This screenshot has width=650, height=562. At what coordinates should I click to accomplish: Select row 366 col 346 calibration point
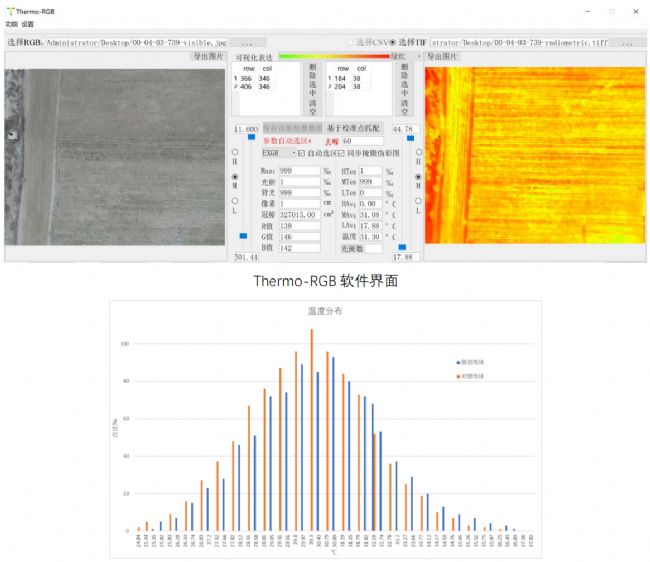click(x=255, y=77)
